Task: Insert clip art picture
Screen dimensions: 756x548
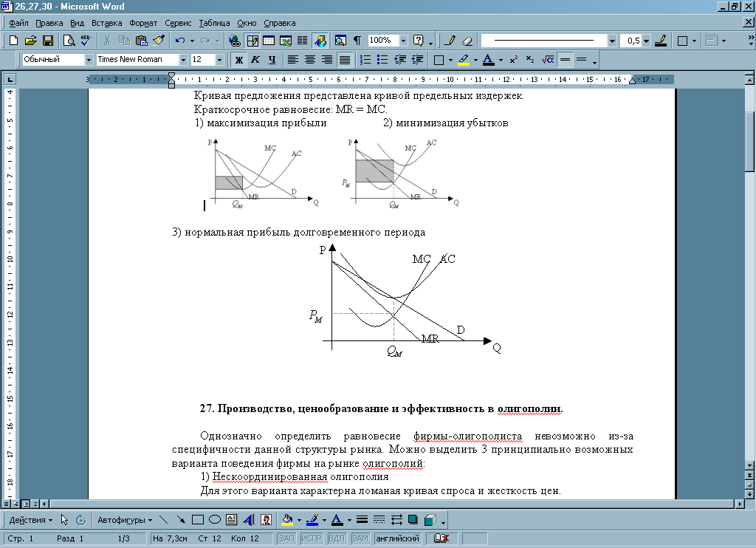Action: pyautogui.click(x=266, y=519)
